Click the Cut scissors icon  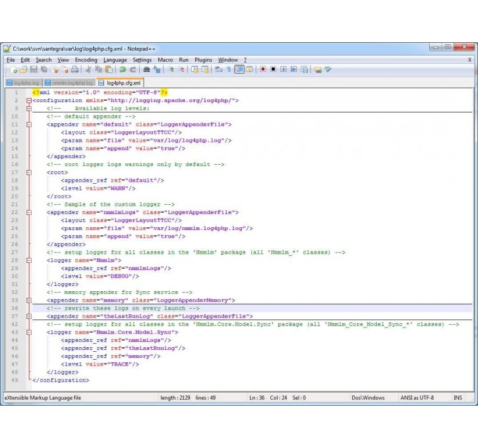point(88,69)
